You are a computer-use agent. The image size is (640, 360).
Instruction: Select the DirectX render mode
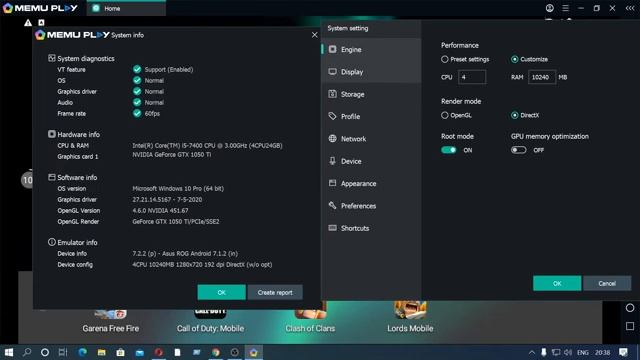(514, 115)
